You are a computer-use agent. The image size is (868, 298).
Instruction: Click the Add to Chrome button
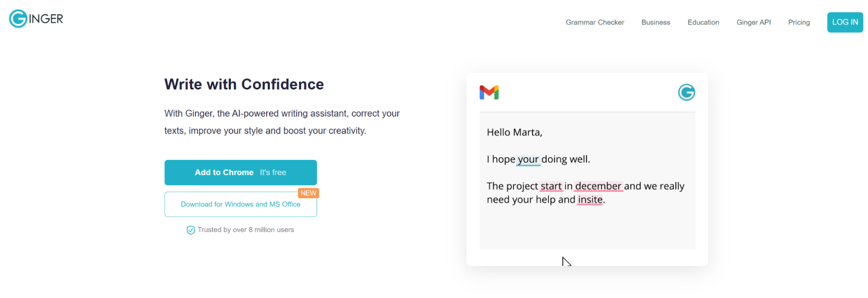point(241,172)
